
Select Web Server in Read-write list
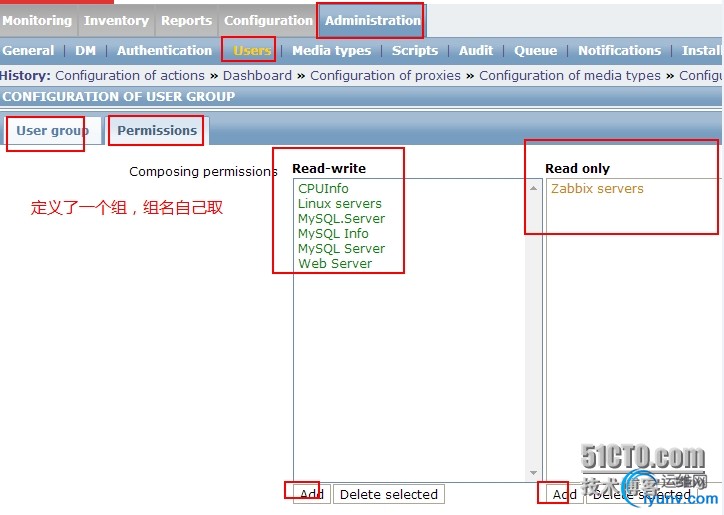point(335,264)
